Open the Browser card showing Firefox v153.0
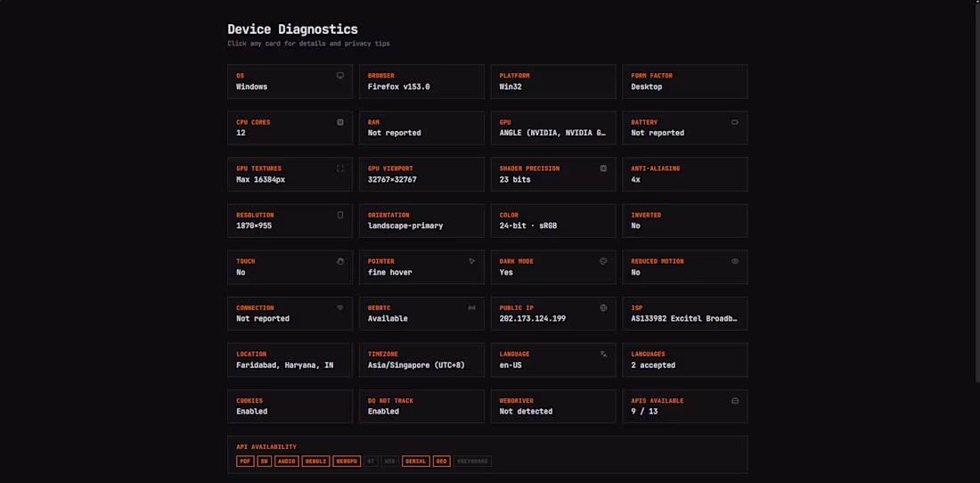The width and height of the screenshot is (980, 483). 422,81
